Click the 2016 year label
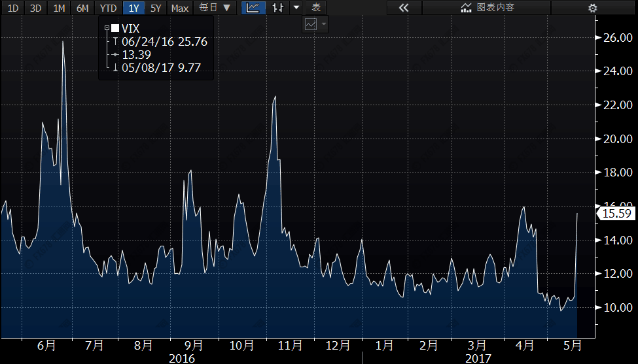The width and height of the screenshot is (638, 364). tap(182, 358)
